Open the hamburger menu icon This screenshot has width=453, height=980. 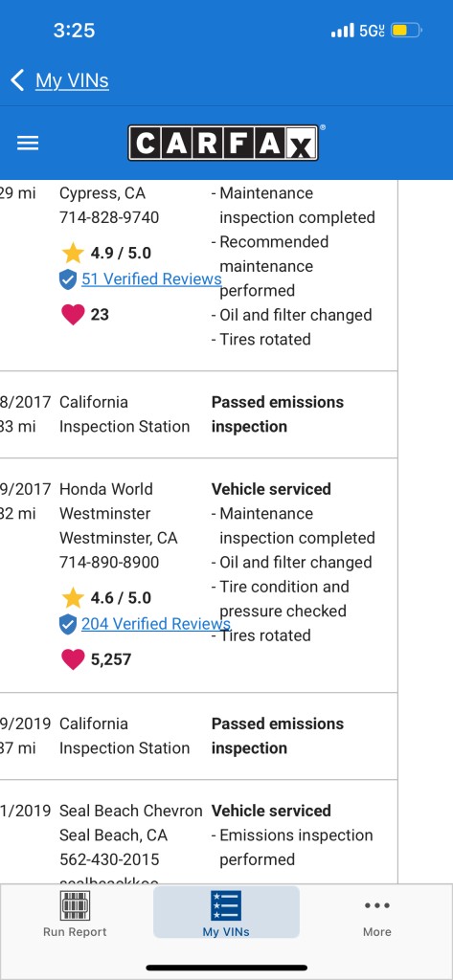coord(28,144)
